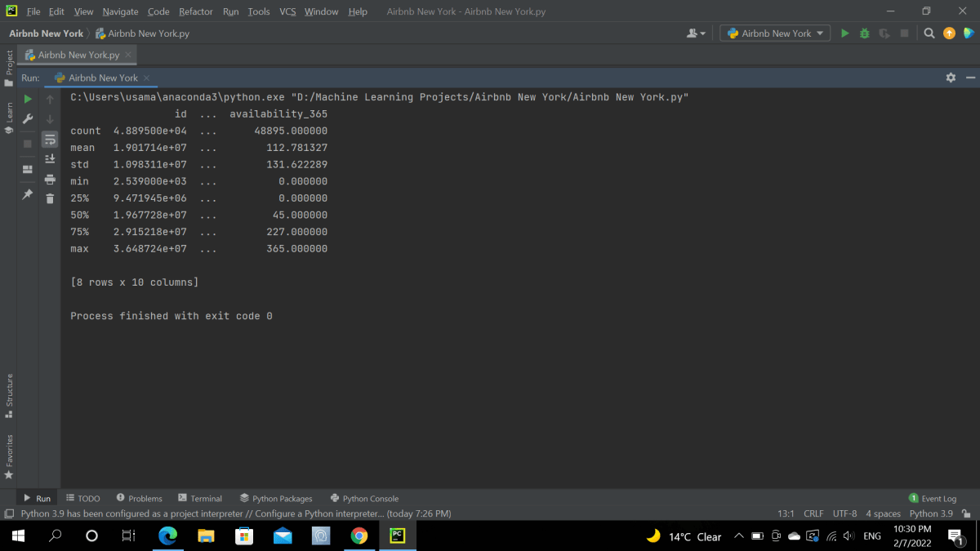This screenshot has height=551, width=980.
Task: Open the Run tool window button
Action: pos(37,498)
